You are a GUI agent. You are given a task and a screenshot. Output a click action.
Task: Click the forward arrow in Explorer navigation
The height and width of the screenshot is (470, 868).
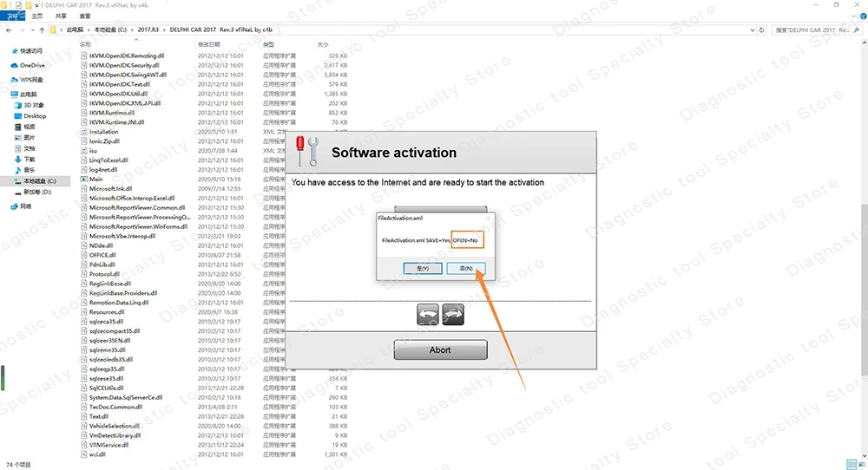pos(22,29)
